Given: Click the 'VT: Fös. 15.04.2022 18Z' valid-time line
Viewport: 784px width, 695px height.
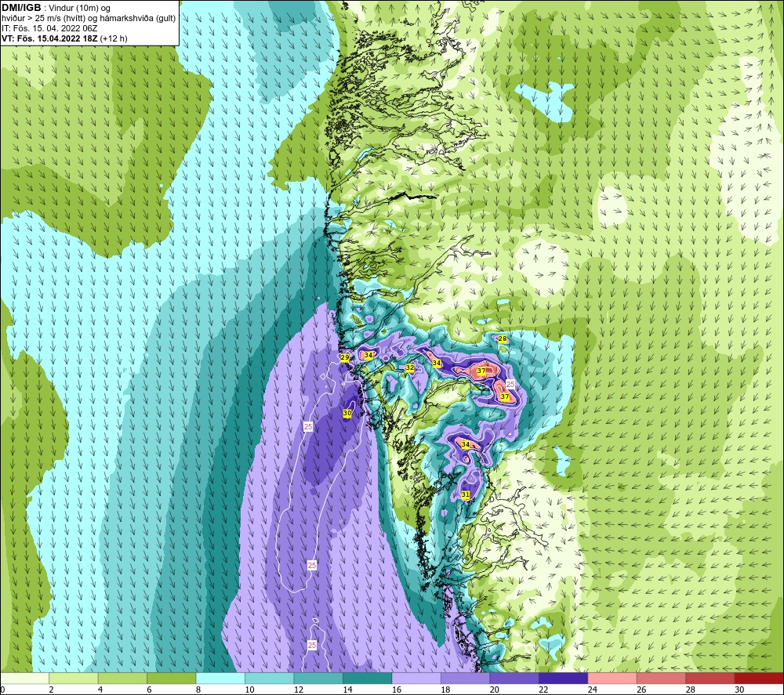Looking at the screenshot, I should click(x=49, y=38).
